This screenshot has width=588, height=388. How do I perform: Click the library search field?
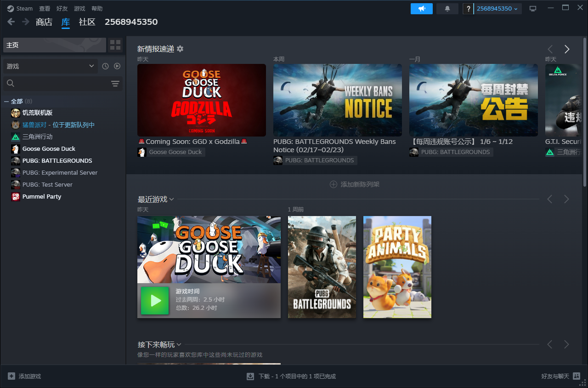pos(63,83)
